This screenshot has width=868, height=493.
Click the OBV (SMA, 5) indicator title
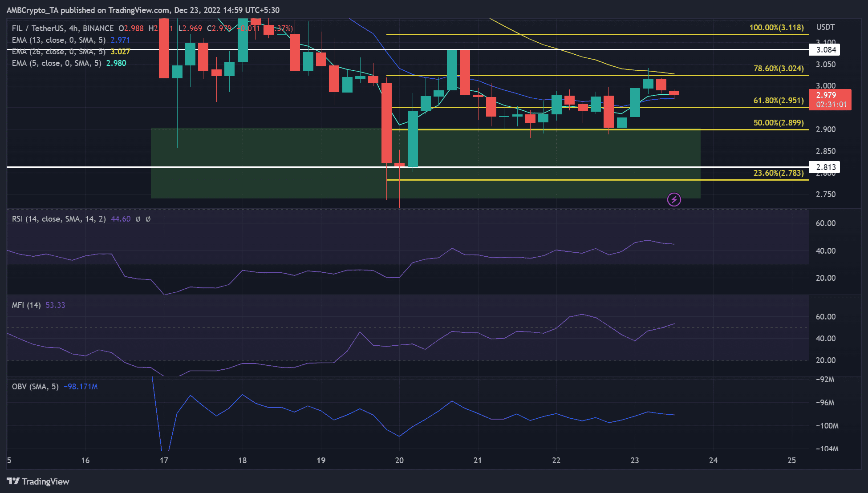[35, 387]
